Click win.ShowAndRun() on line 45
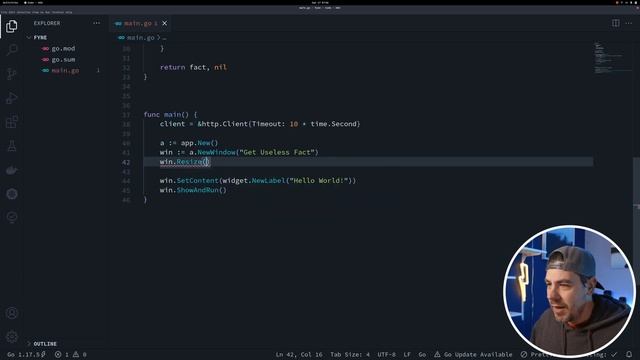This screenshot has width=640, height=360. click(193, 190)
